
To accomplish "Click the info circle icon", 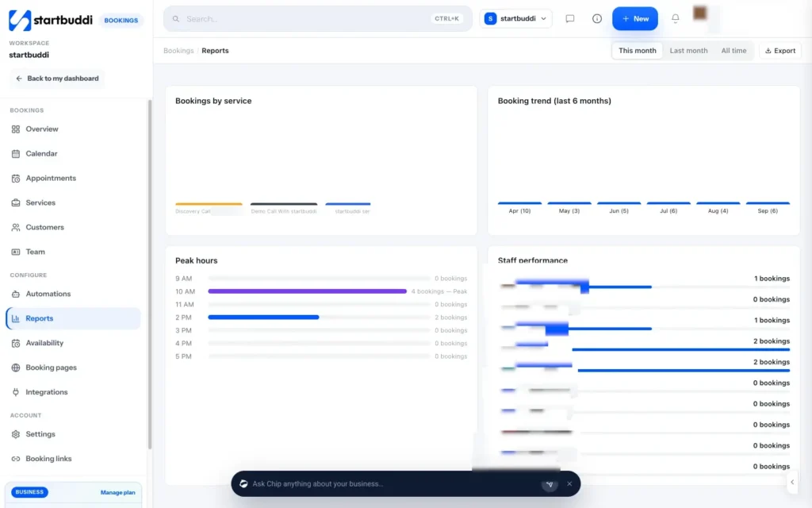I will (x=596, y=19).
